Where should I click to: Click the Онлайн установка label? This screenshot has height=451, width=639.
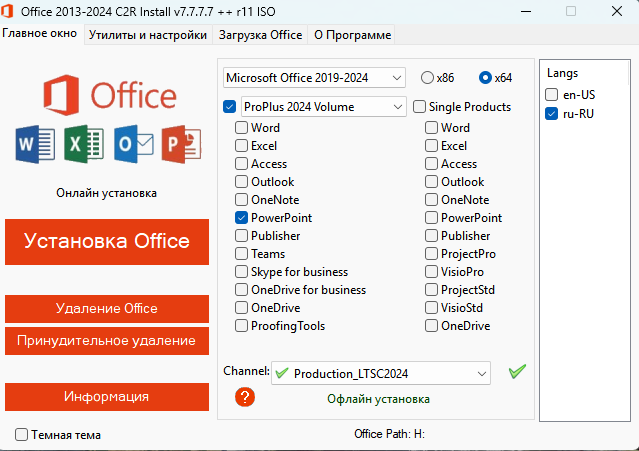coord(106,193)
